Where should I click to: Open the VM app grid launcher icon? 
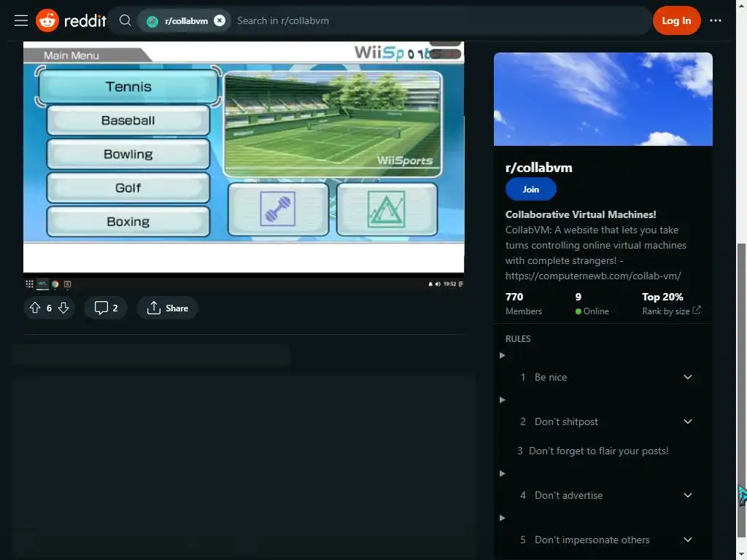coord(29,284)
